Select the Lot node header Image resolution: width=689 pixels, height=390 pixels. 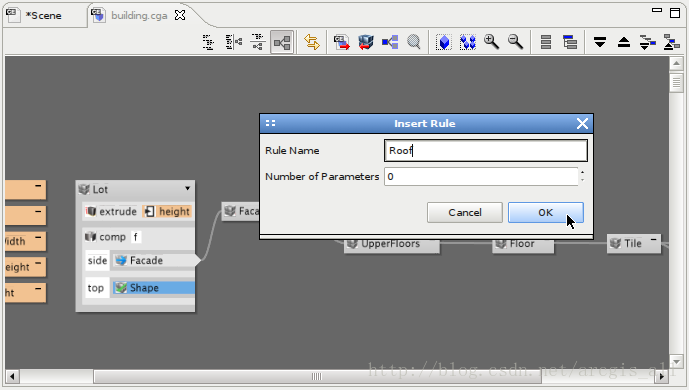click(x=135, y=189)
